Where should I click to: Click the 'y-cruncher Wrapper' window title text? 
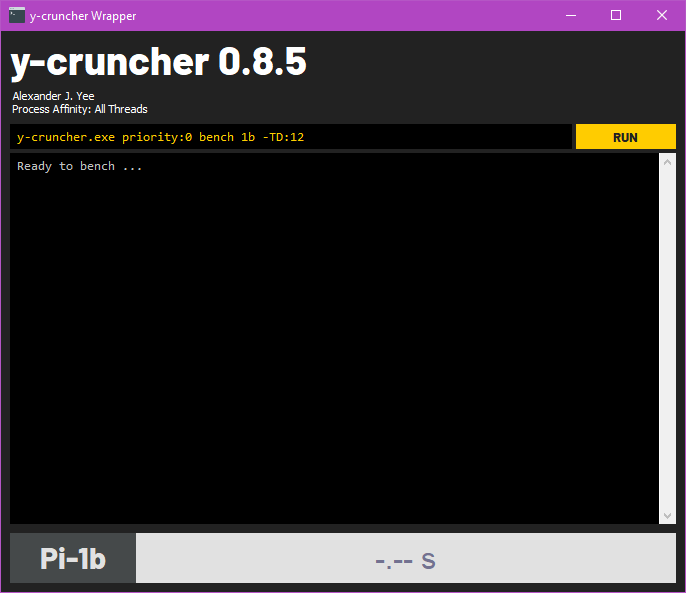pyautogui.click(x=83, y=16)
